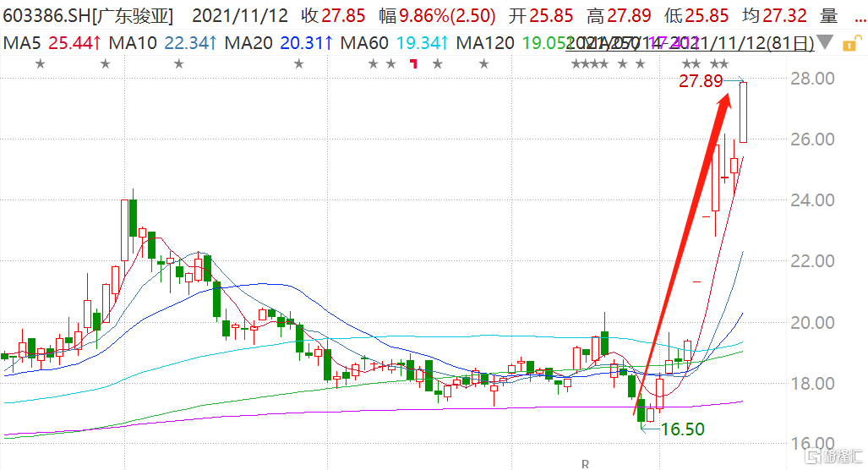Click the 量 volume label

[828, 15]
